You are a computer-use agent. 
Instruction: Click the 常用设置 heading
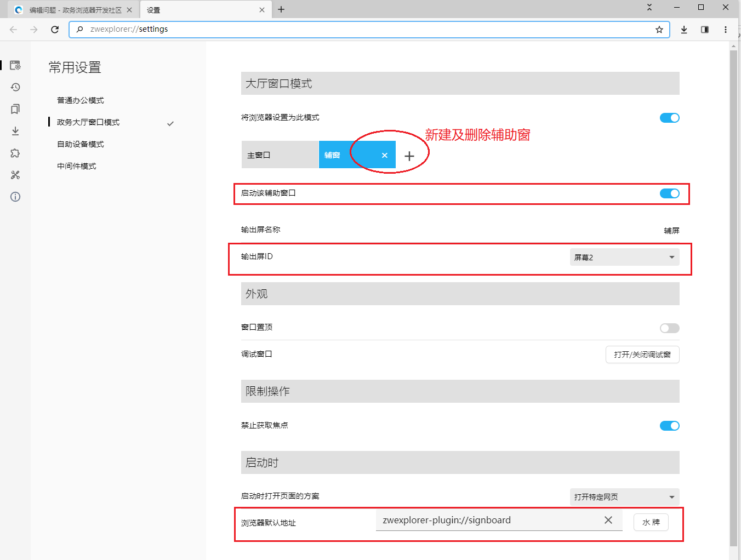(75, 67)
